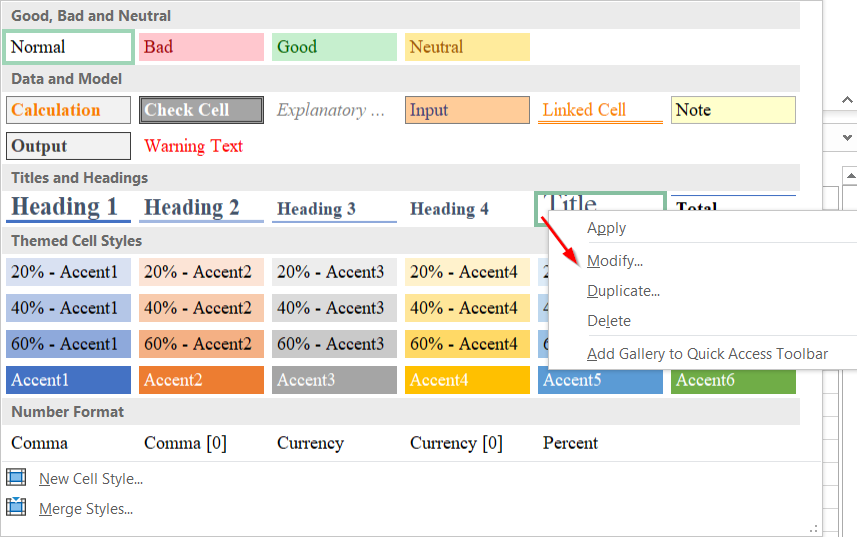Apply 20% - Accent2 style
Viewport: 857px width, 537px height.
pos(201,272)
